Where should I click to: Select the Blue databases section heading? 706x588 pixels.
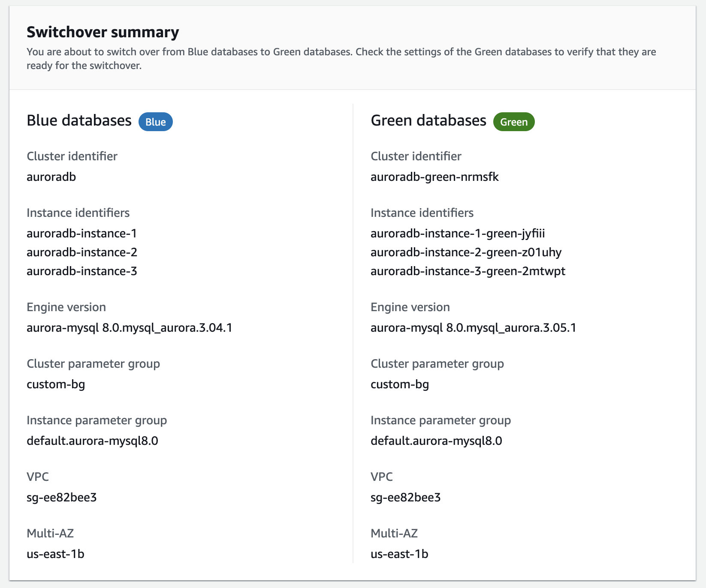[79, 120]
